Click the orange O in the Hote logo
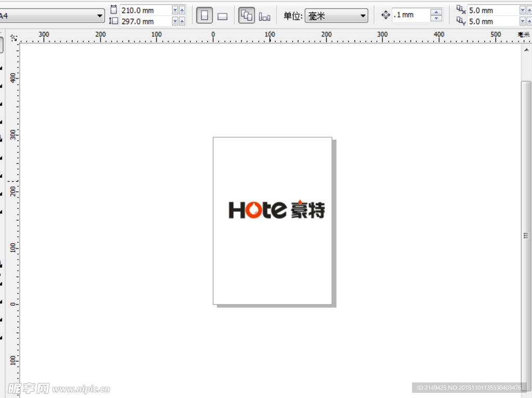Viewport: 532px width, 398px height. coord(253,209)
